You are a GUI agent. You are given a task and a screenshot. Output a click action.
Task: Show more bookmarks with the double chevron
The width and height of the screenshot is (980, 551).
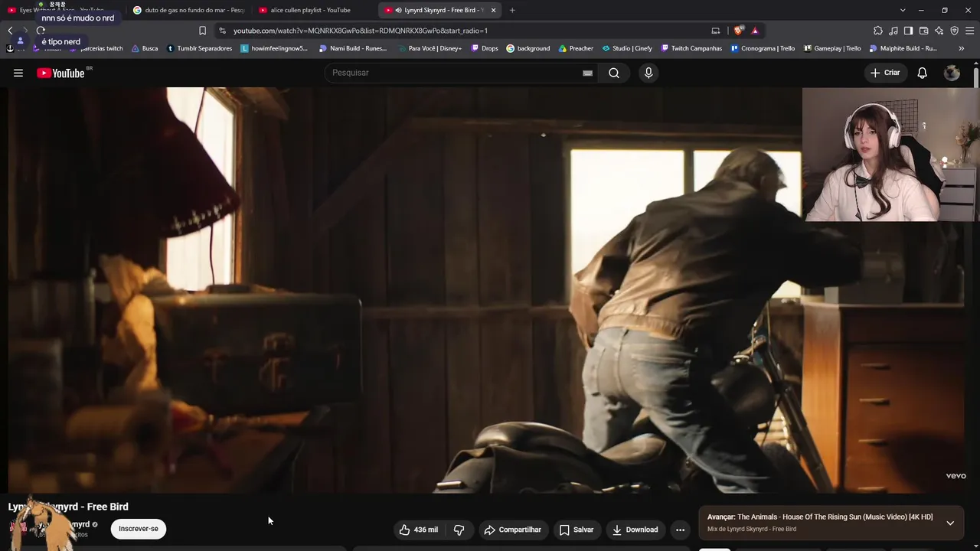pos(962,48)
